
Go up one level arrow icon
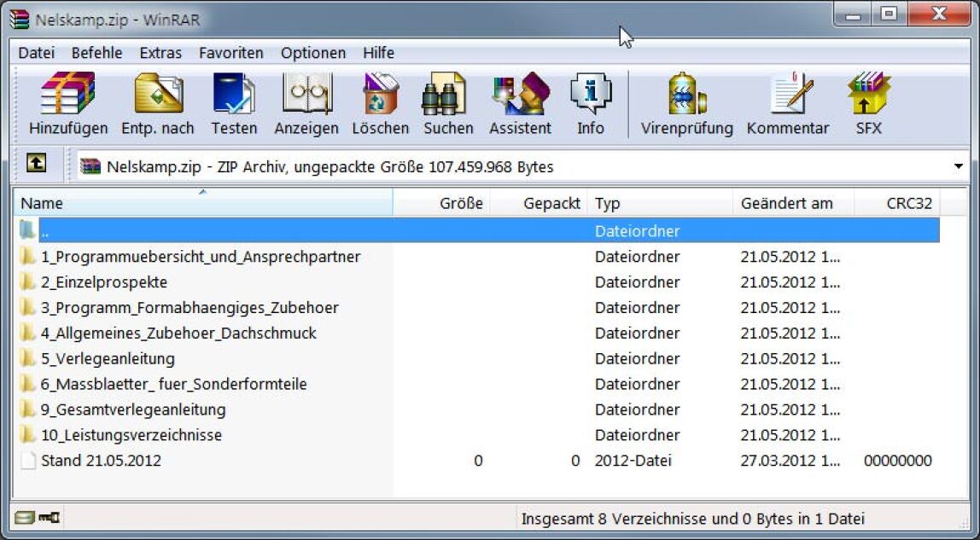point(36,164)
